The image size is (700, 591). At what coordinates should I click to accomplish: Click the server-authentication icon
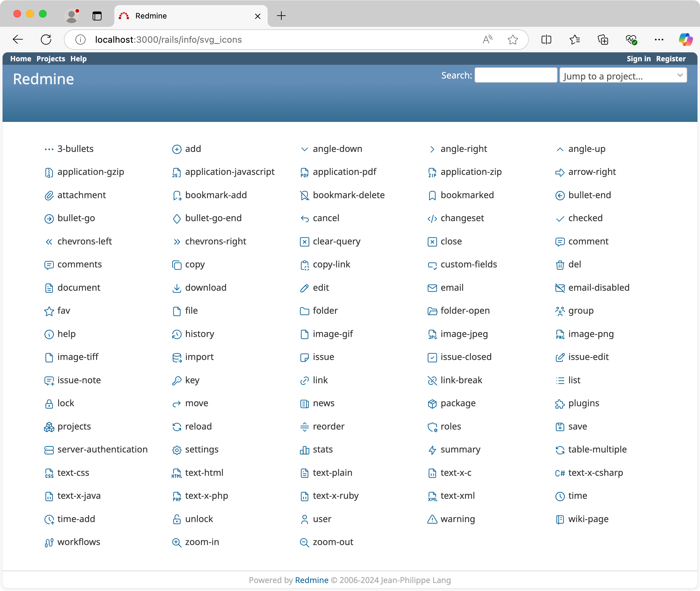click(x=49, y=450)
